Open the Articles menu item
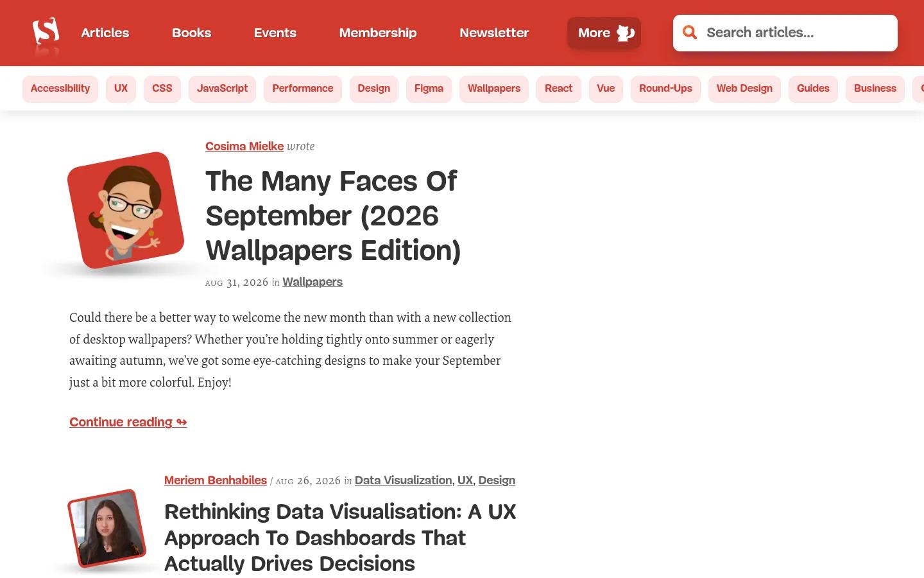 click(105, 33)
